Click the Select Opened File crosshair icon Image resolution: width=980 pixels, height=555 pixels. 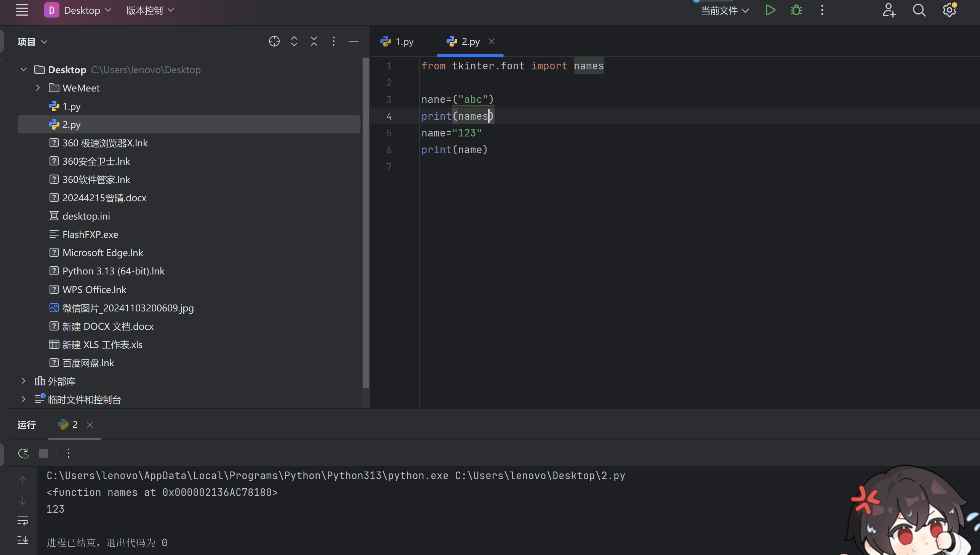click(x=274, y=41)
